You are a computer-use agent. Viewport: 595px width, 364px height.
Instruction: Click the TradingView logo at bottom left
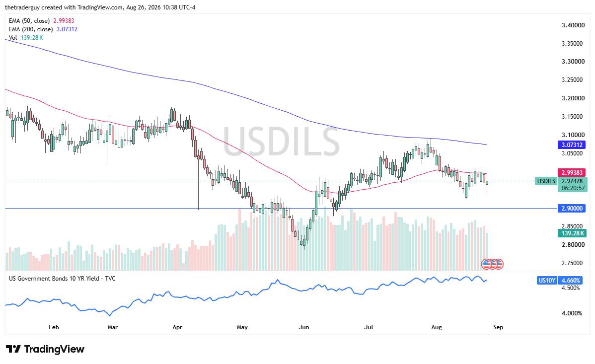pos(45,349)
